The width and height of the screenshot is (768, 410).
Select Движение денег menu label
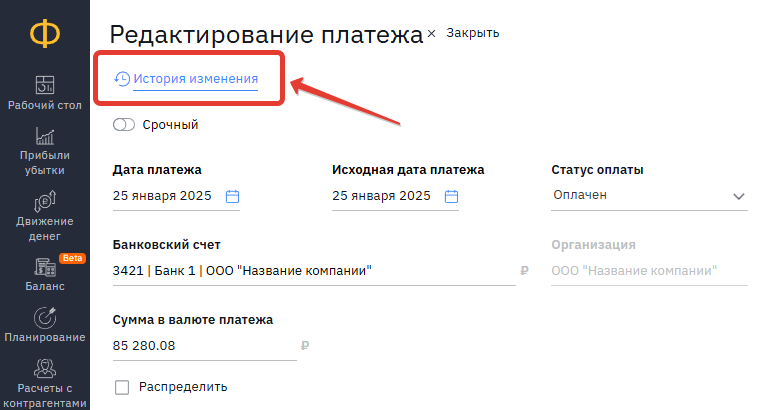45,228
